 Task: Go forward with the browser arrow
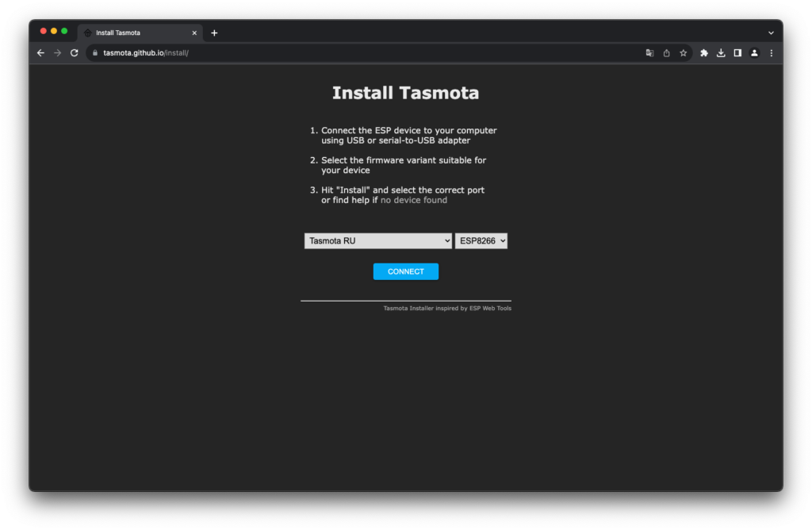tap(57, 53)
